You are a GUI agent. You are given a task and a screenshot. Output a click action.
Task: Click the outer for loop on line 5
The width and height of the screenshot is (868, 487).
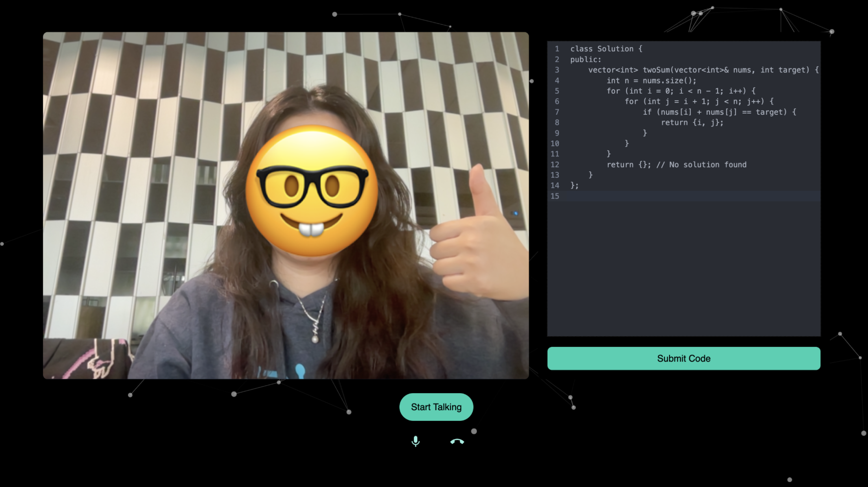(x=681, y=91)
